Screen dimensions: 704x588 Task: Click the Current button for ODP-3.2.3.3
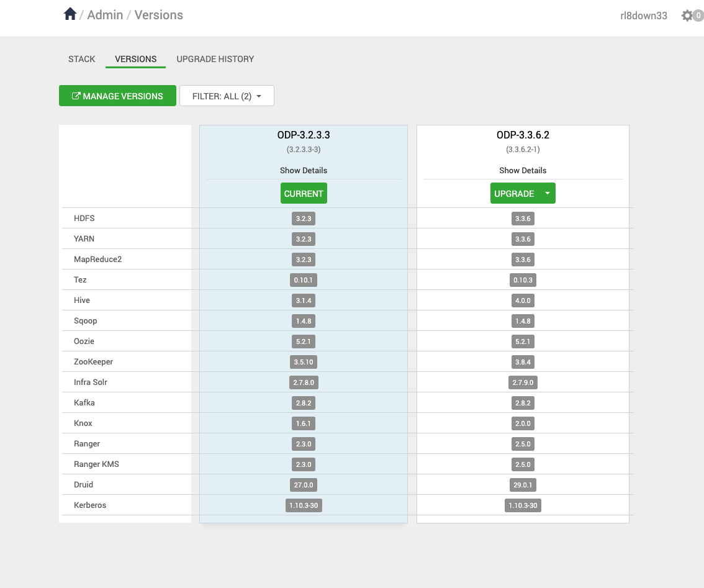[x=304, y=193]
